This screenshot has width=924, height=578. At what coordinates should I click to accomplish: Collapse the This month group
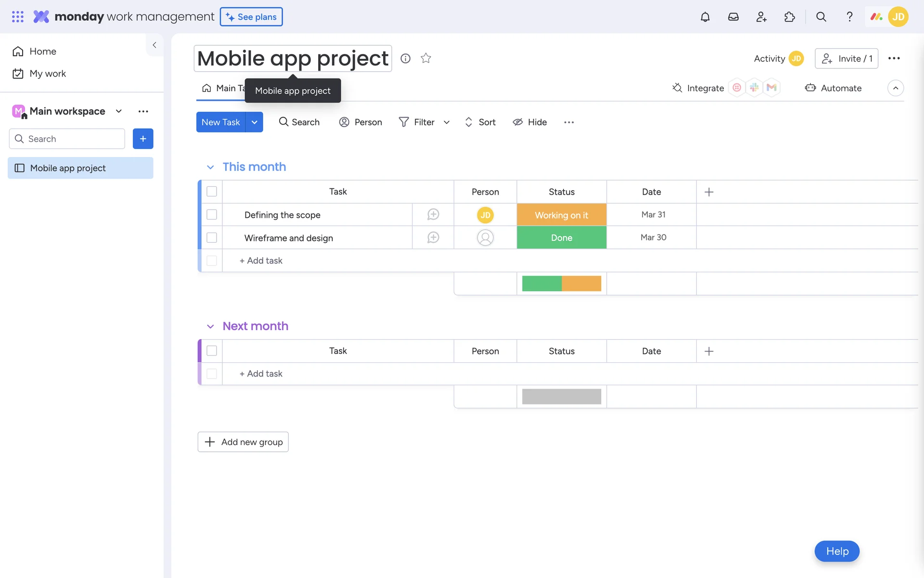click(x=210, y=167)
